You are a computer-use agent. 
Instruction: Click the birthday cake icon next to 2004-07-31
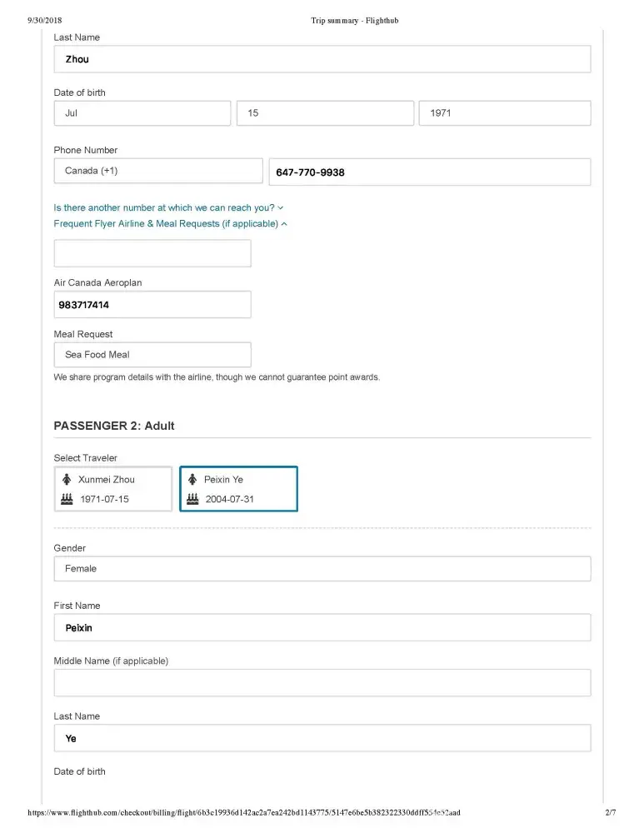[x=192, y=499]
